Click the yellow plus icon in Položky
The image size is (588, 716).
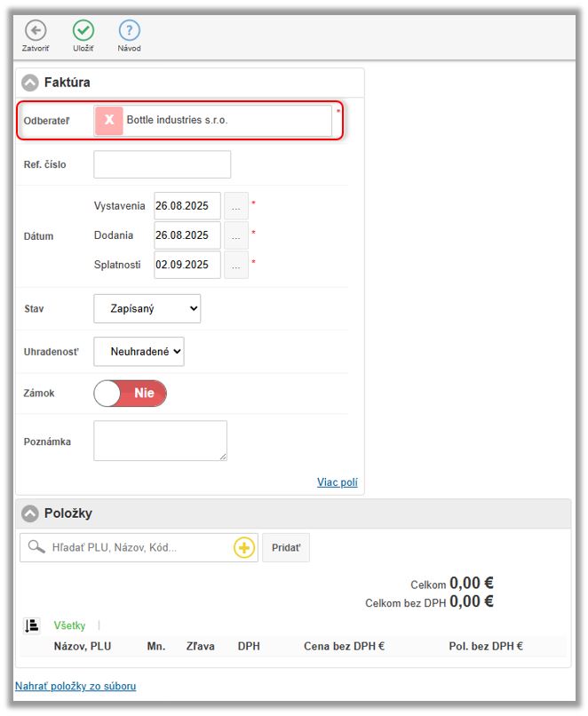tap(244, 548)
